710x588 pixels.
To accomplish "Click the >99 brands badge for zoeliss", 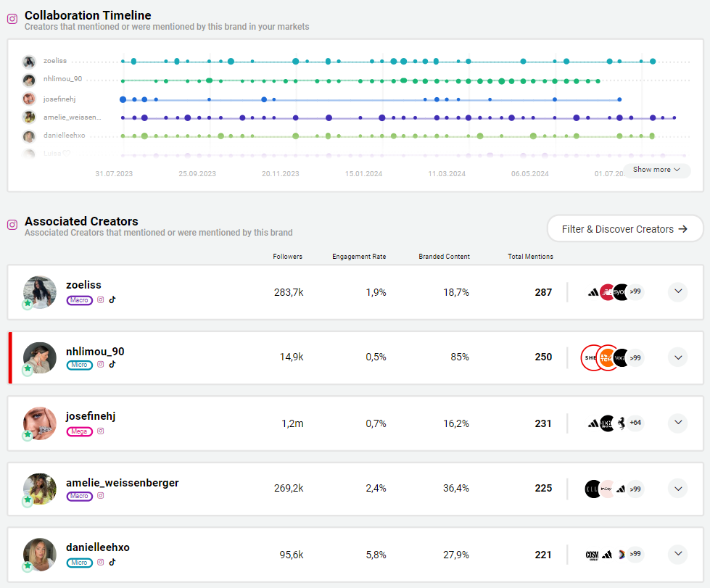I will [635, 291].
